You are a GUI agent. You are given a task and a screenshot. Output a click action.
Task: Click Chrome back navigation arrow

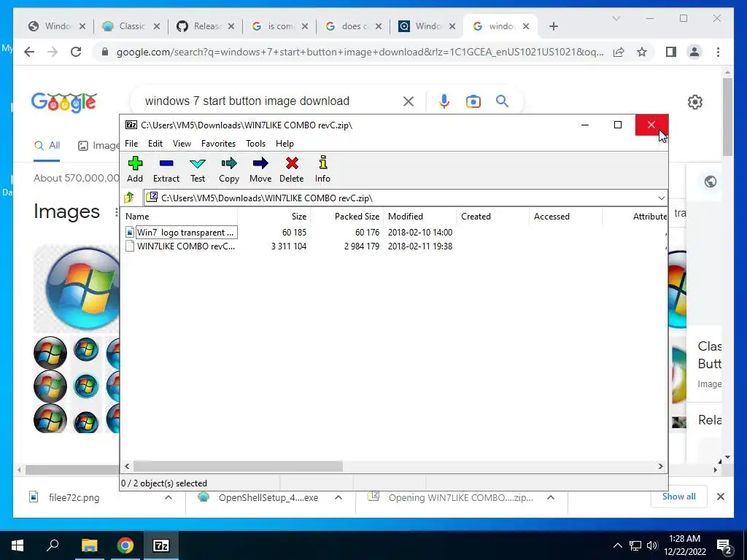(29, 52)
